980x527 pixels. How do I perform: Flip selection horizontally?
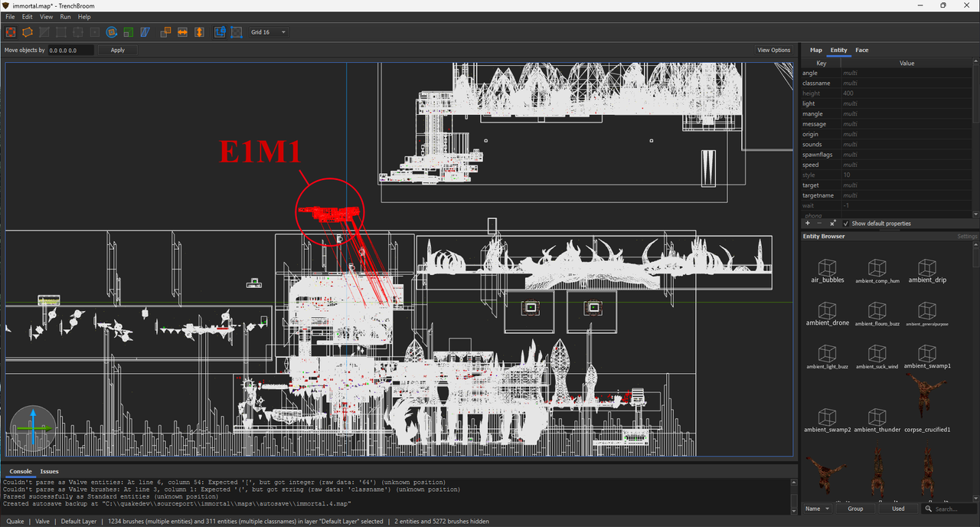(x=182, y=32)
